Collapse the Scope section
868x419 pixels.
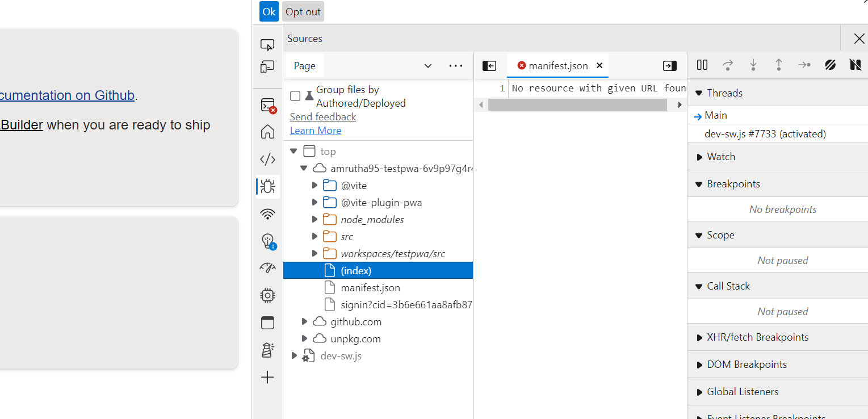coord(778,235)
